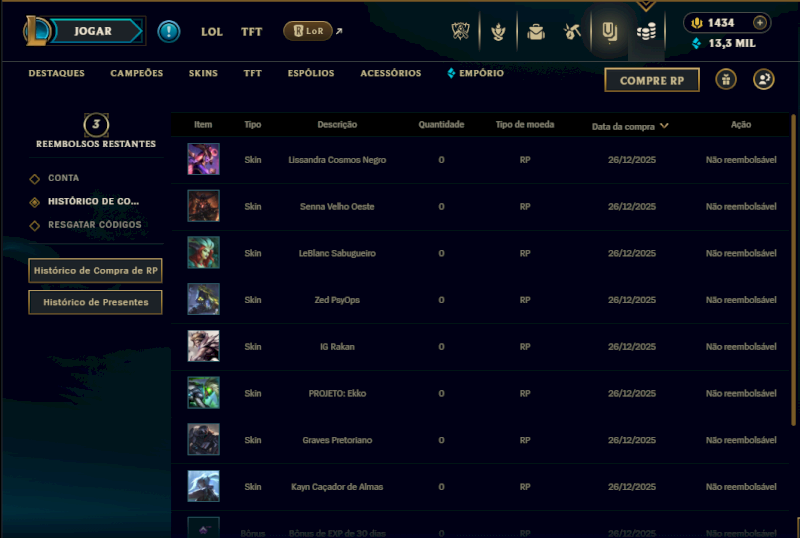Open the DESTAQUES store tab
Screen dimensions: 800x538
tap(57, 74)
